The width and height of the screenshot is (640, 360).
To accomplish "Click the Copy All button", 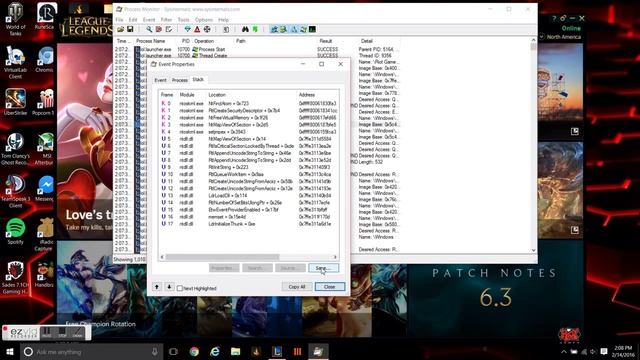I will coord(297,287).
